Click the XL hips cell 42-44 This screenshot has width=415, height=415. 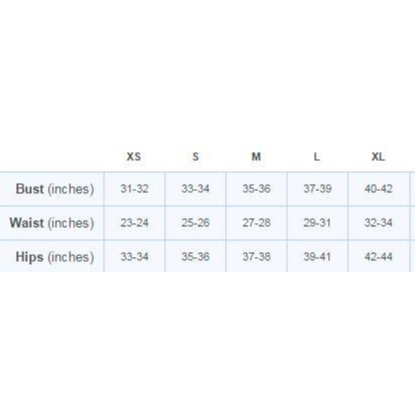tap(378, 257)
